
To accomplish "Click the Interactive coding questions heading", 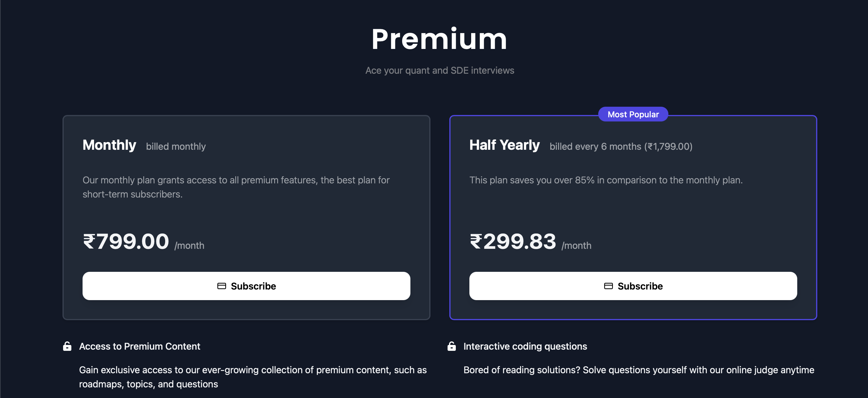I will [x=525, y=346].
